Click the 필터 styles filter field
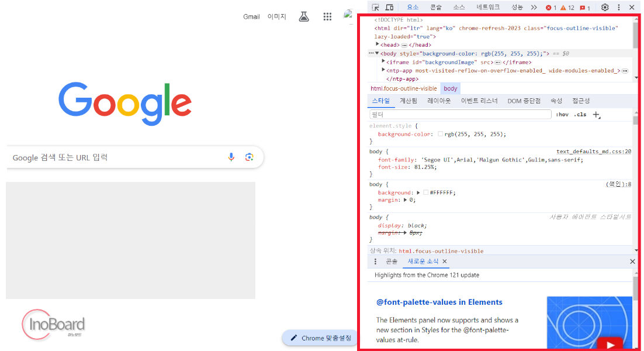644x351 pixels. (x=460, y=115)
